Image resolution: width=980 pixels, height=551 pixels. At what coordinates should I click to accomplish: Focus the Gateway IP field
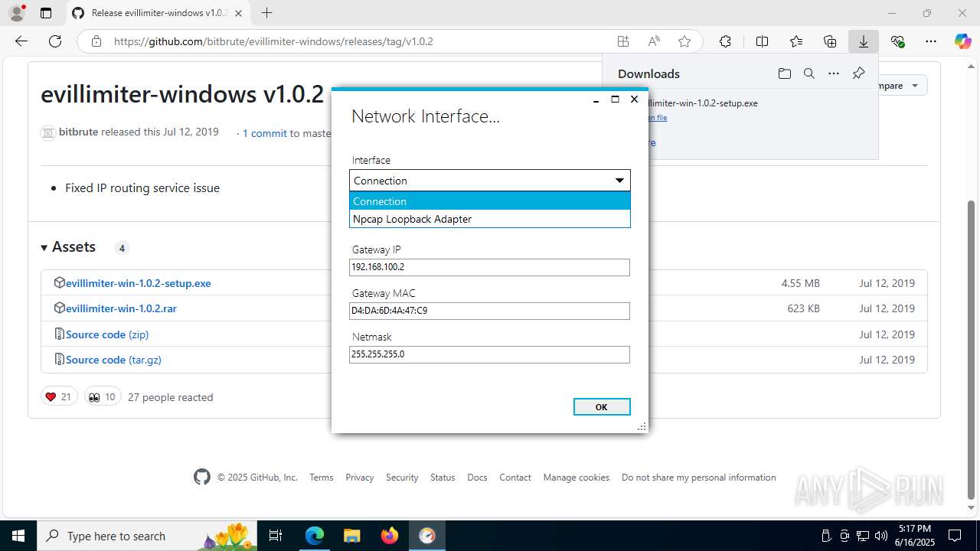pyautogui.click(x=489, y=267)
